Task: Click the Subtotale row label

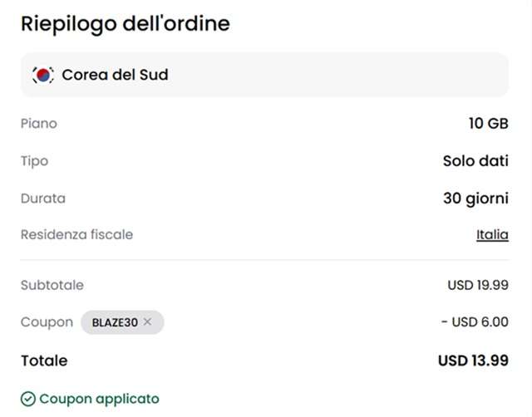Action: tap(52, 285)
